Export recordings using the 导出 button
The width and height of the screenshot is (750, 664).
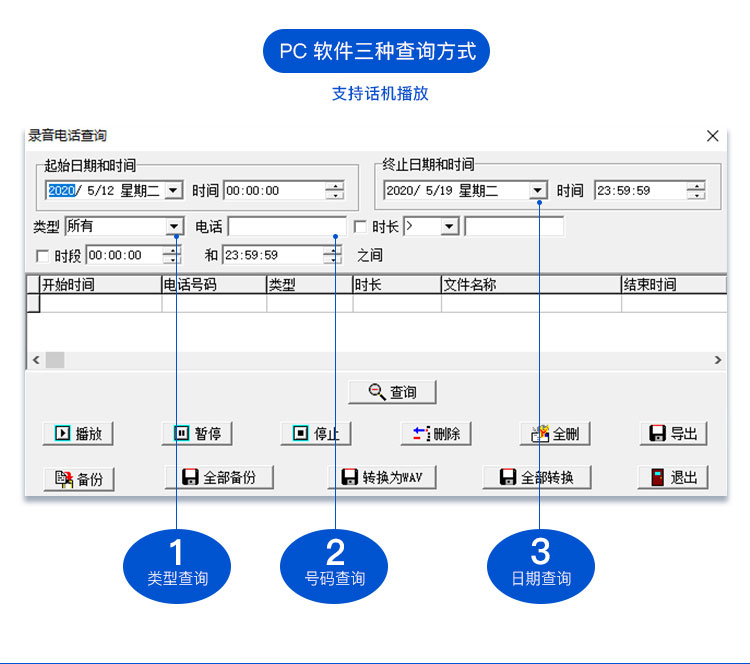[673, 433]
